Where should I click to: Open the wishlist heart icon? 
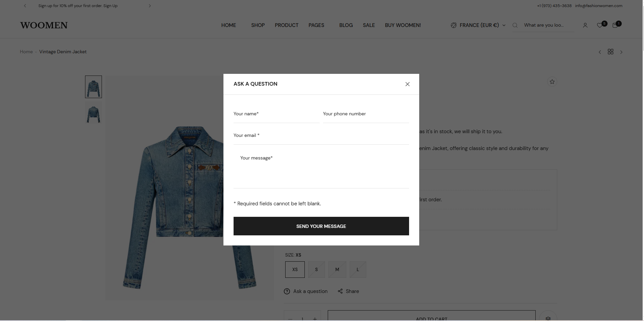pos(600,25)
